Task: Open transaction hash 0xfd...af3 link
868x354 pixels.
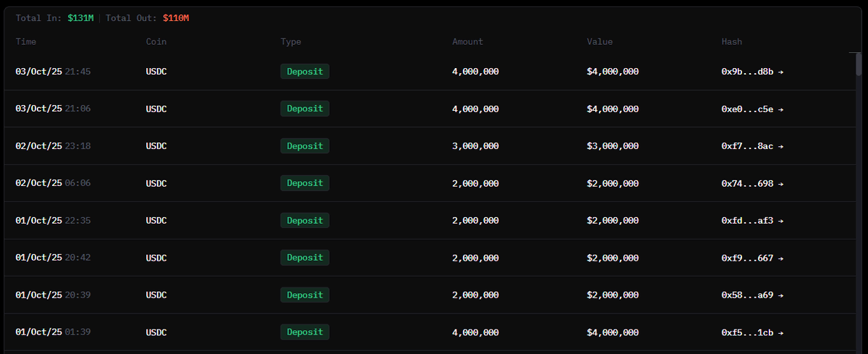Action: 752,221
